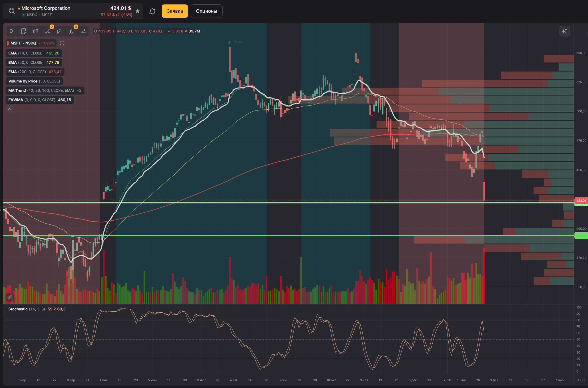Click the AI sparkle assistant icon
This screenshot has height=388, width=588.
pyautogui.click(x=564, y=31)
